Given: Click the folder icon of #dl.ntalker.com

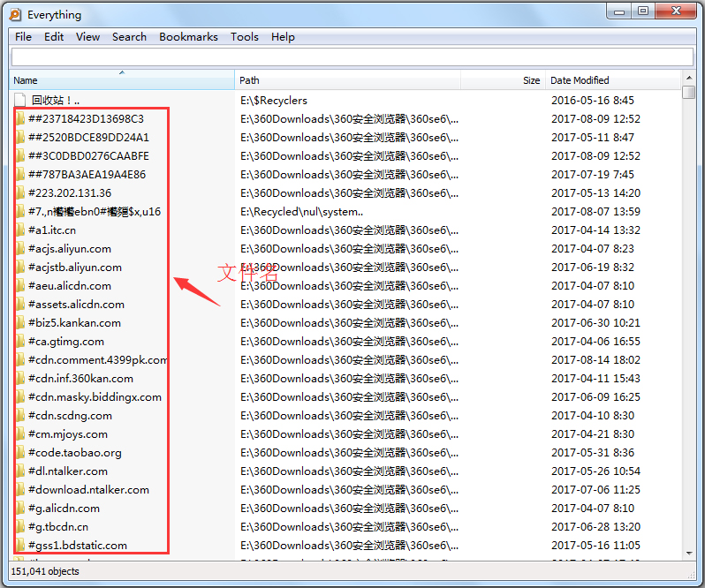Looking at the screenshot, I should [x=19, y=471].
